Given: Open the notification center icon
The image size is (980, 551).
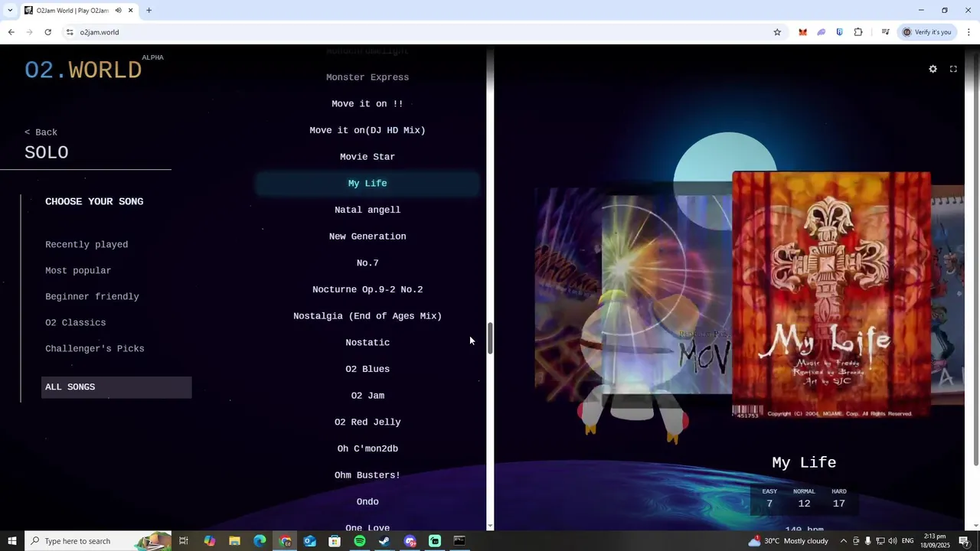Looking at the screenshot, I should click(964, 541).
